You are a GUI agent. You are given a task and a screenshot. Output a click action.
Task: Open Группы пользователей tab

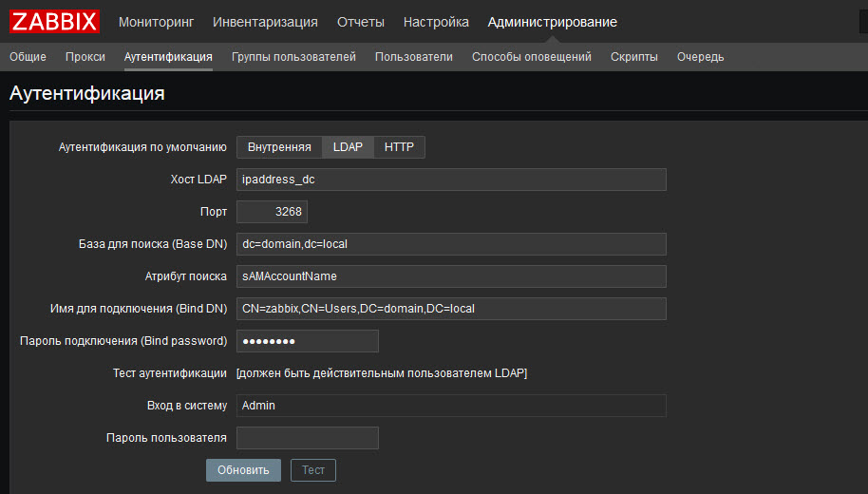pyautogui.click(x=293, y=56)
